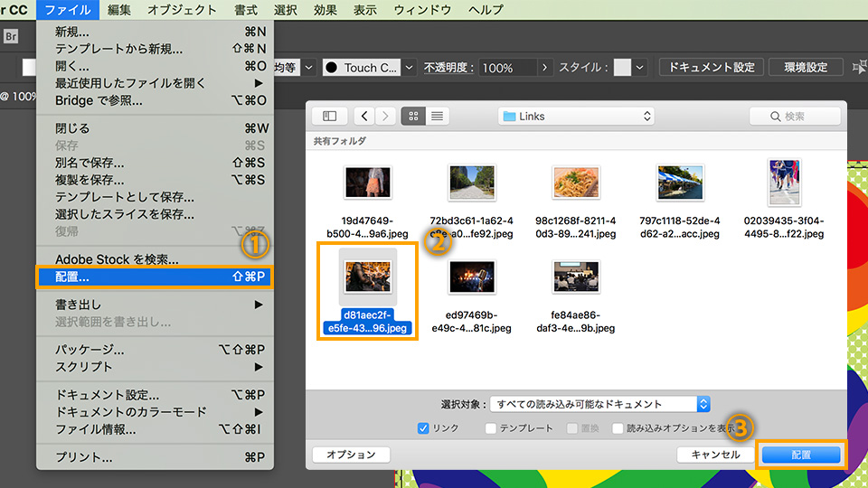Select microphone image ed97469b-e49c jpeg
This screenshot has height=488, width=868.
[x=472, y=277]
